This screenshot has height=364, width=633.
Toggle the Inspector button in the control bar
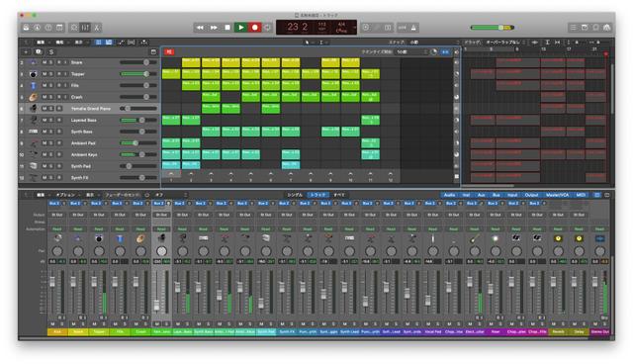[x=38, y=28]
